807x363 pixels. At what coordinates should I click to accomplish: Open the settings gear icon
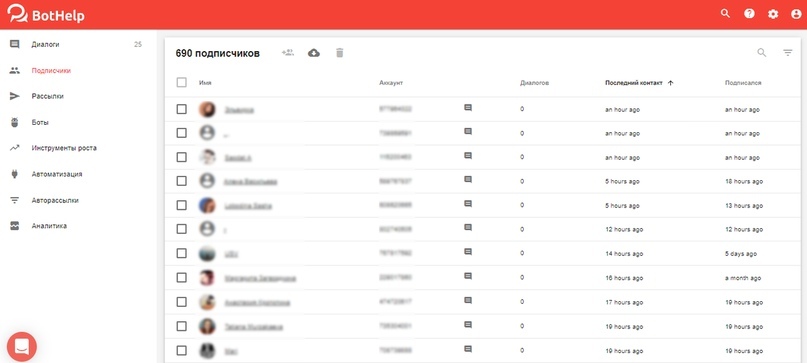click(x=773, y=14)
